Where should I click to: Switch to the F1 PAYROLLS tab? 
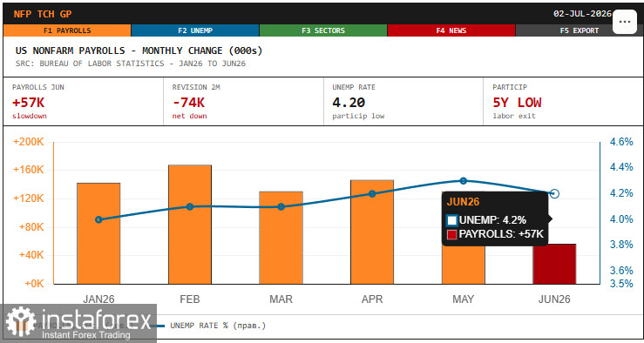click(x=67, y=30)
